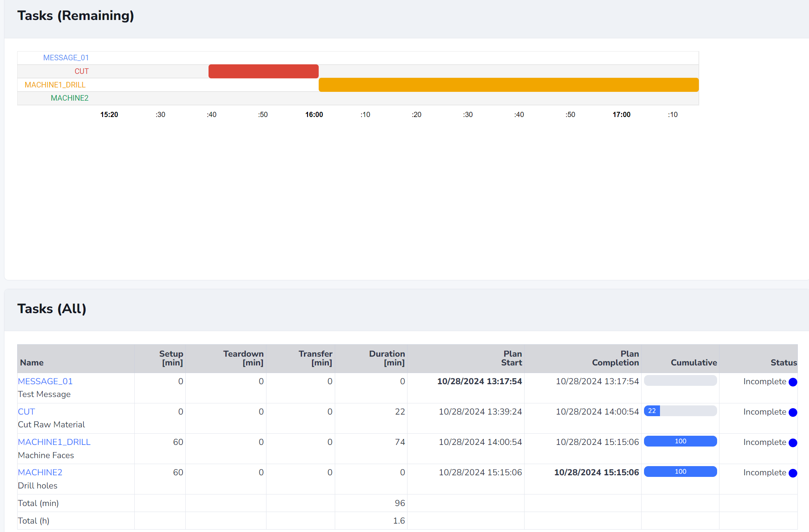Click the blue status dot for MACHINE1_DRILL
Image resolution: width=809 pixels, height=532 pixels.
tap(793, 443)
